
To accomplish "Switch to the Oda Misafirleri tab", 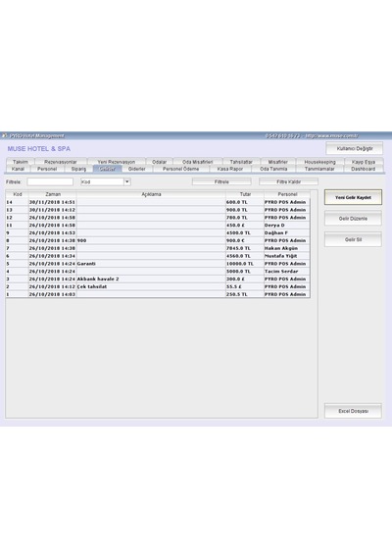I will (198, 162).
